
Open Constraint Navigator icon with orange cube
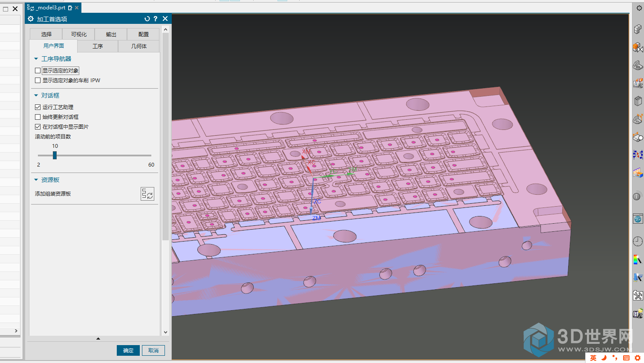pyautogui.click(x=638, y=47)
